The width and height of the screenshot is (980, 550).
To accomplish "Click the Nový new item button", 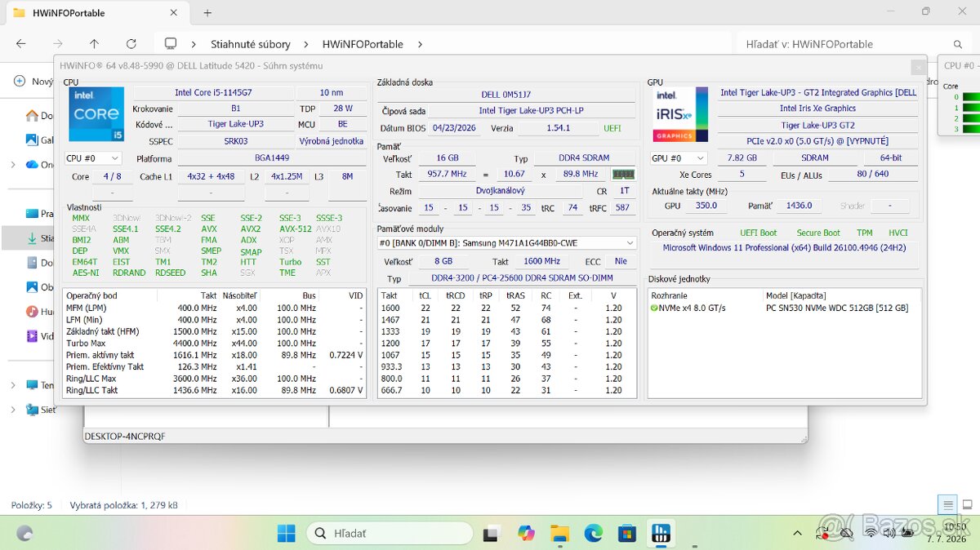I will coord(33,82).
